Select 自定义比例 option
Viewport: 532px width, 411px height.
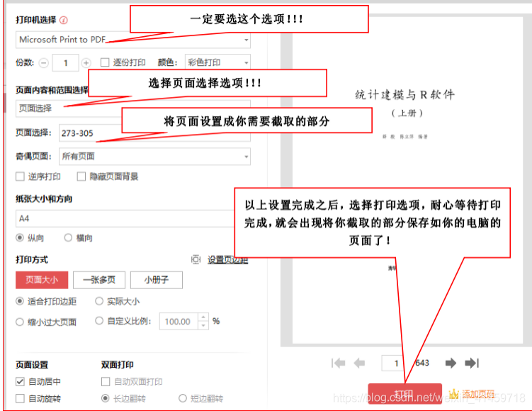(x=99, y=321)
